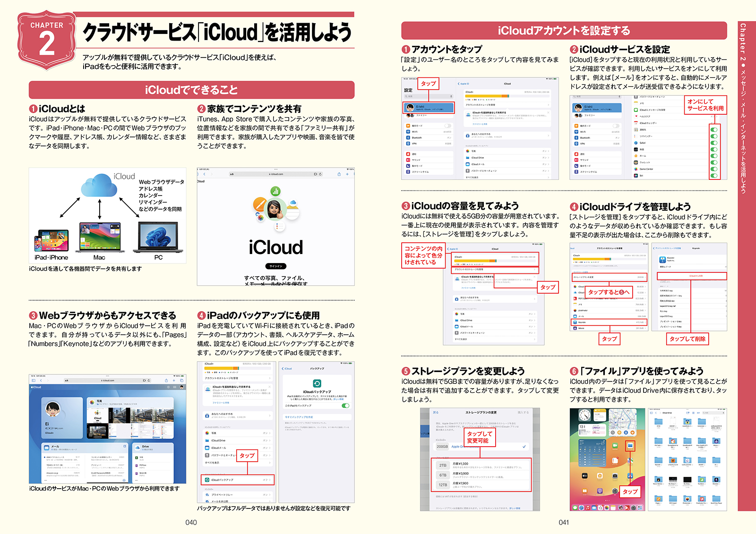Open プライベートリレー row in backup step screenshot
This screenshot has height=534, width=756.
coord(238,495)
